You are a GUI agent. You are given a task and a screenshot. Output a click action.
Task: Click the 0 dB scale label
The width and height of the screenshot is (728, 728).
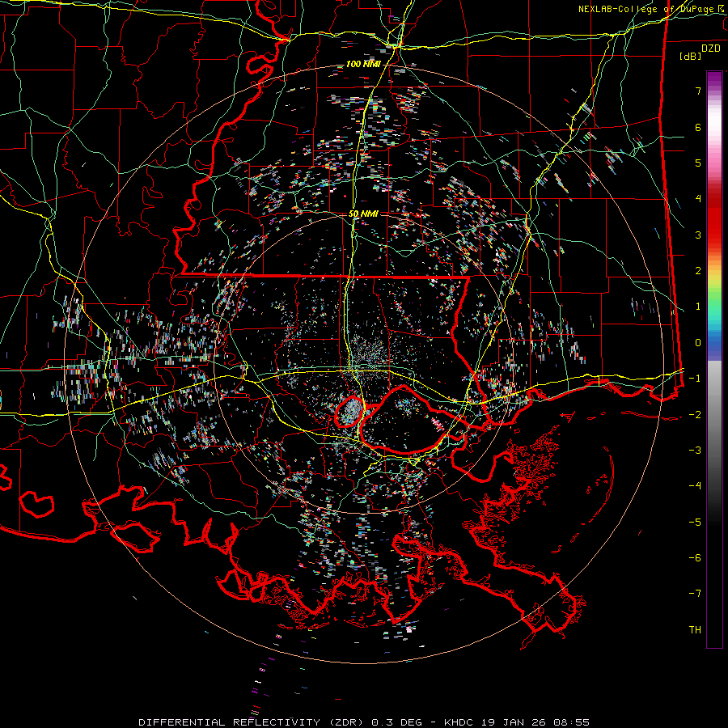tap(698, 342)
